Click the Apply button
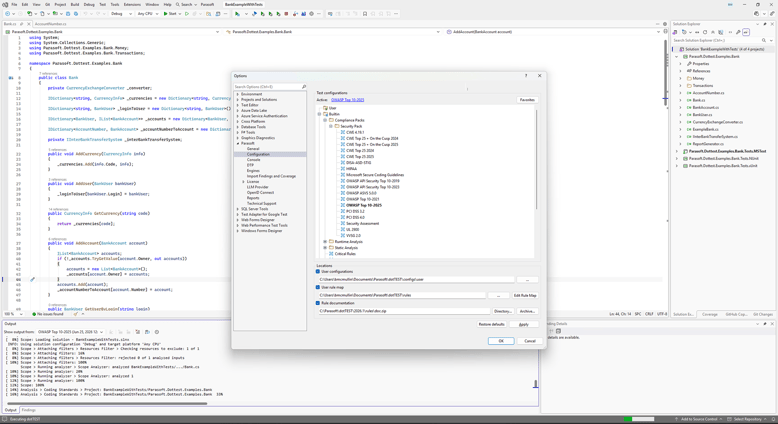Image resolution: width=778 pixels, height=424 pixels. (524, 324)
